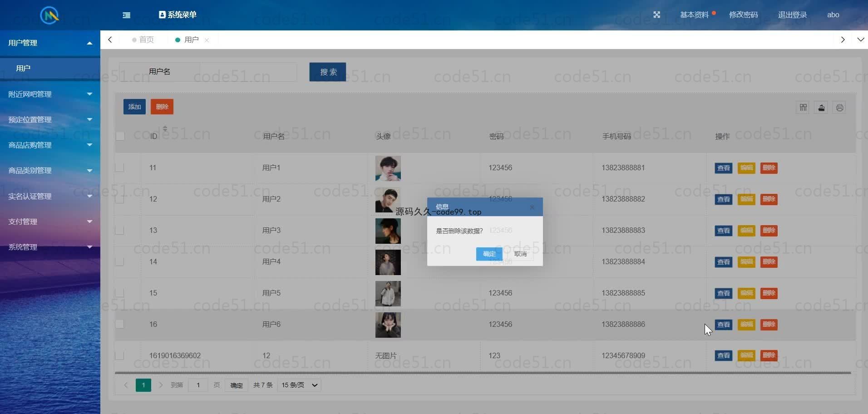Click the 搜索 button
The width and height of the screenshot is (868, 414).
point(328,72)
